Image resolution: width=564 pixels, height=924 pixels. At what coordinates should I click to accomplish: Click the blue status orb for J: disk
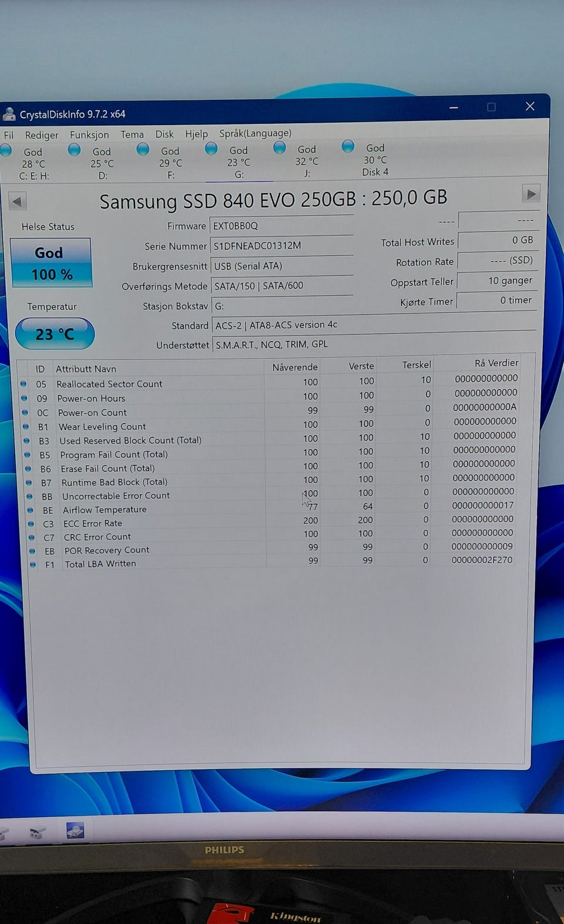coord(280,147)
